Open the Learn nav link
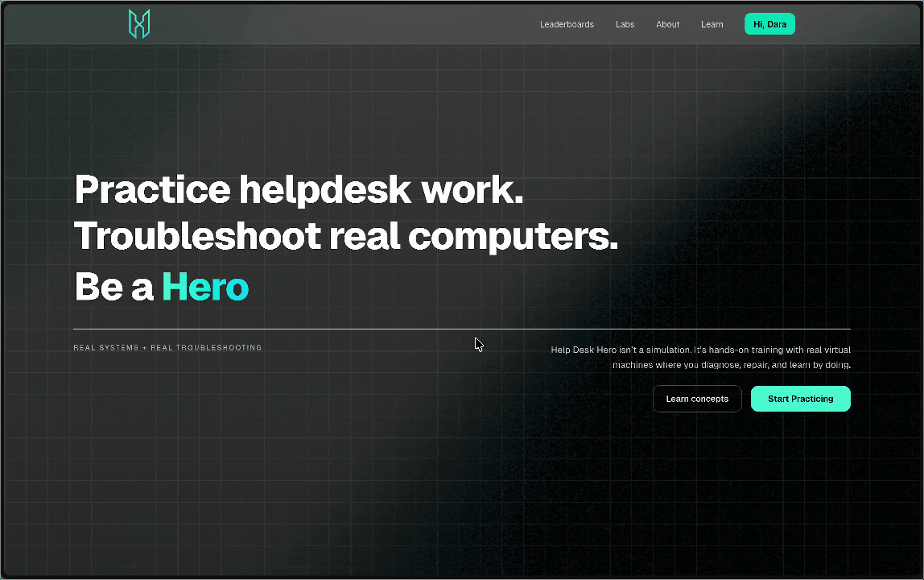The image size is (924, 580). point(712,24)
